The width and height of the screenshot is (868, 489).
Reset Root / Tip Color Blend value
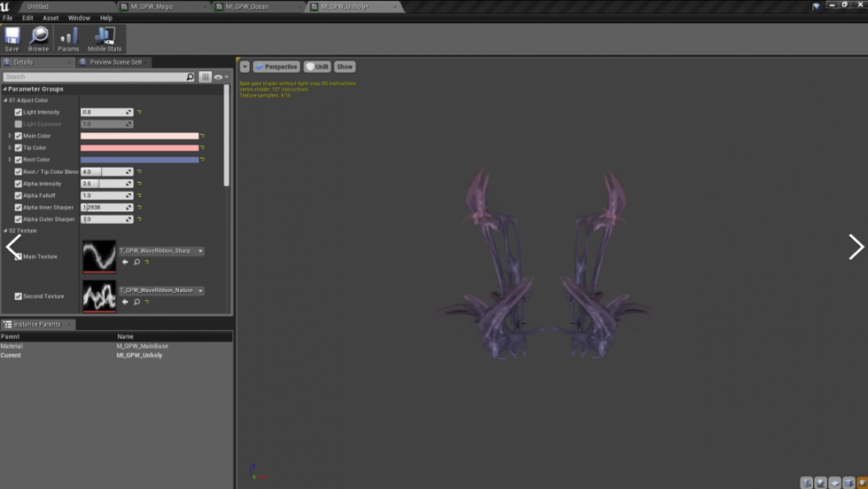point(139,171)
